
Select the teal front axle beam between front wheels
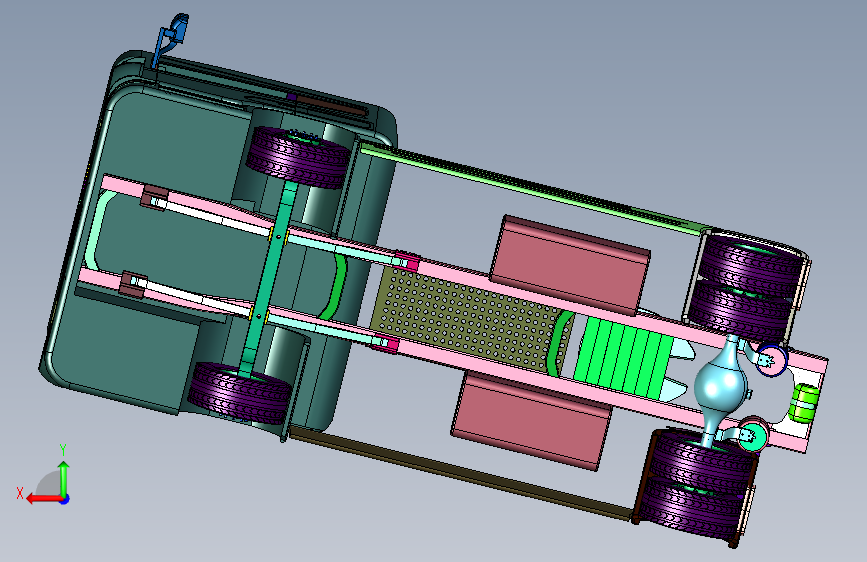(268, 278)
